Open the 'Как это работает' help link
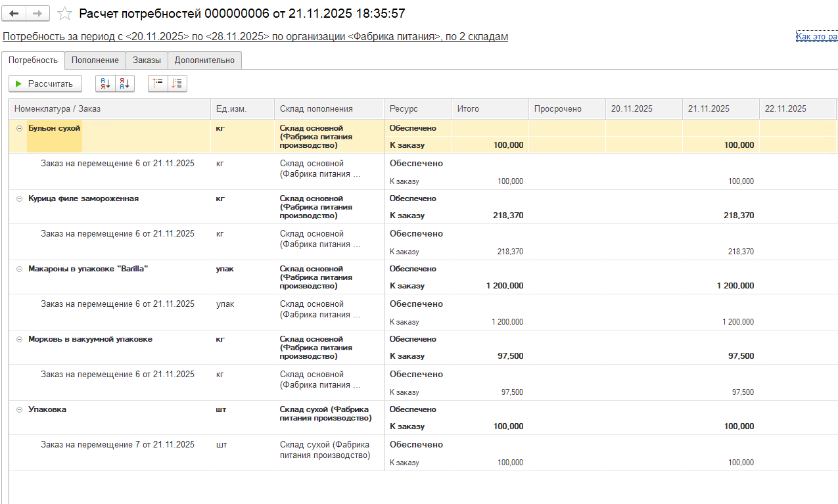 click(x=816, y=37)
